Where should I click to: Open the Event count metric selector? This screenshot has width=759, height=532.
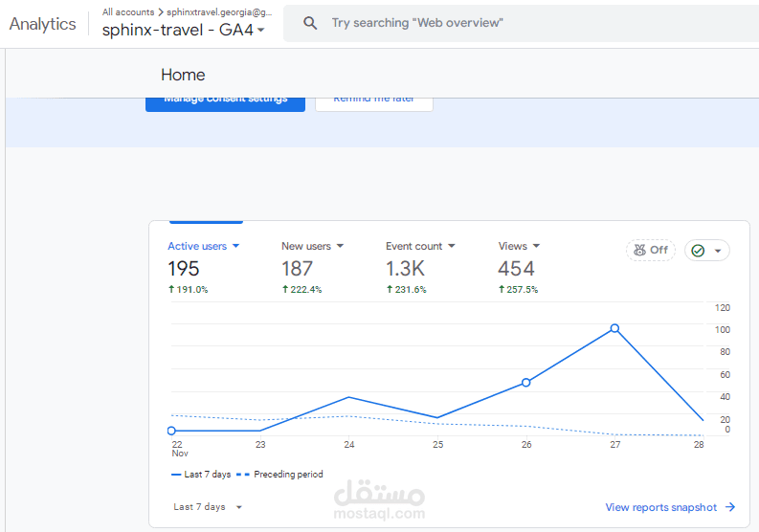tap(420, 246)
